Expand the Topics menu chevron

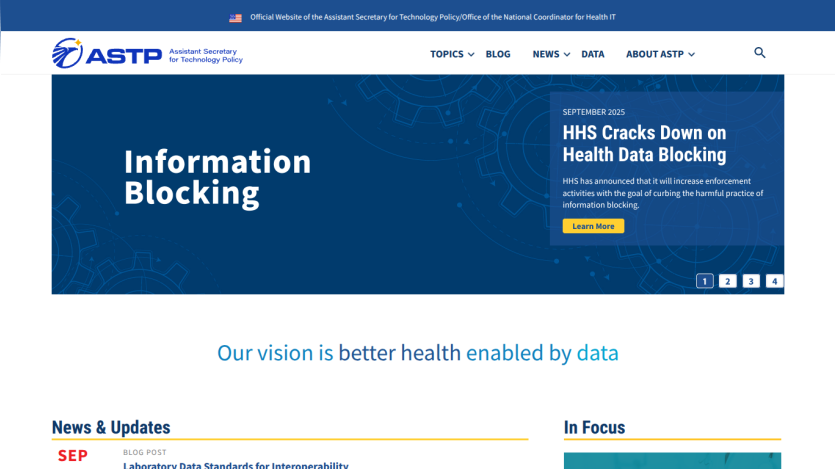pyautogui.click(x=471, y=55)
